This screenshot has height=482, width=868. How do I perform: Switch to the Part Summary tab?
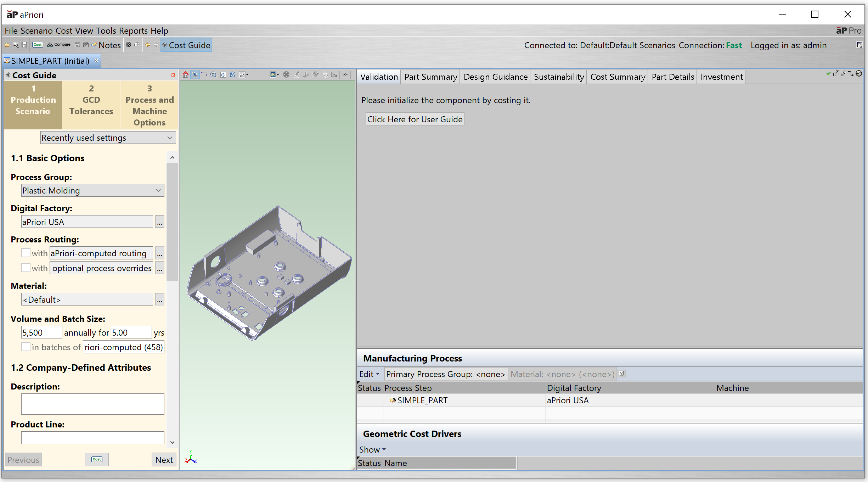tap(430, 77)
